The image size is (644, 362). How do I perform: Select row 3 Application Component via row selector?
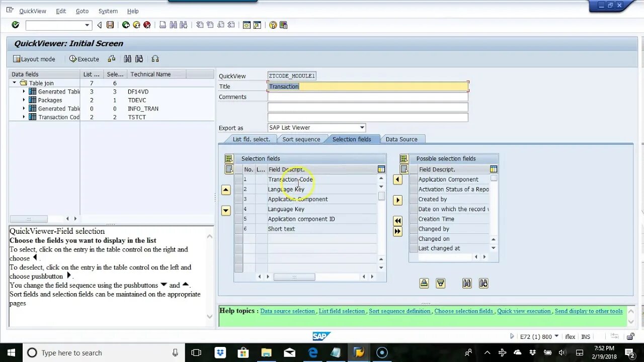[238, 199]
